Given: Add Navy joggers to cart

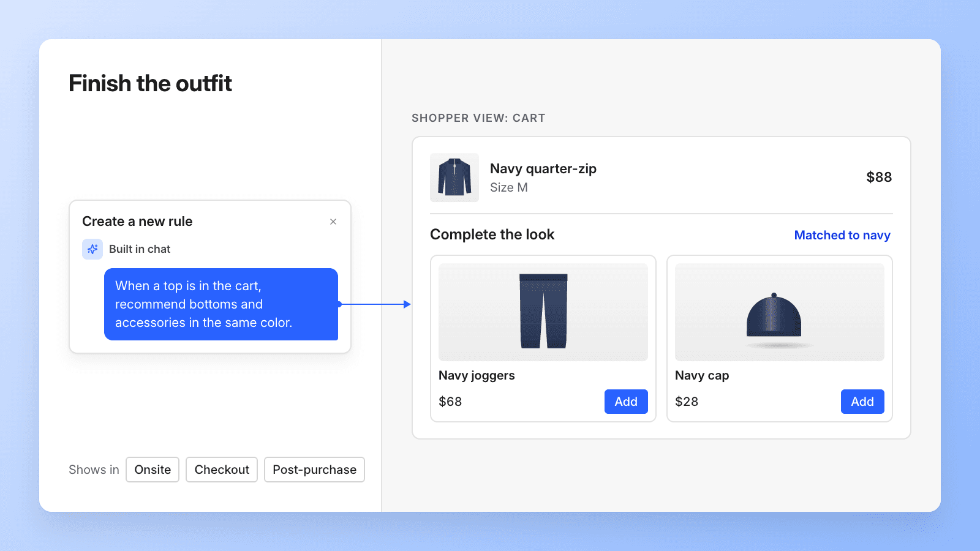Looking at the screenshot, I should pos(626,402).
